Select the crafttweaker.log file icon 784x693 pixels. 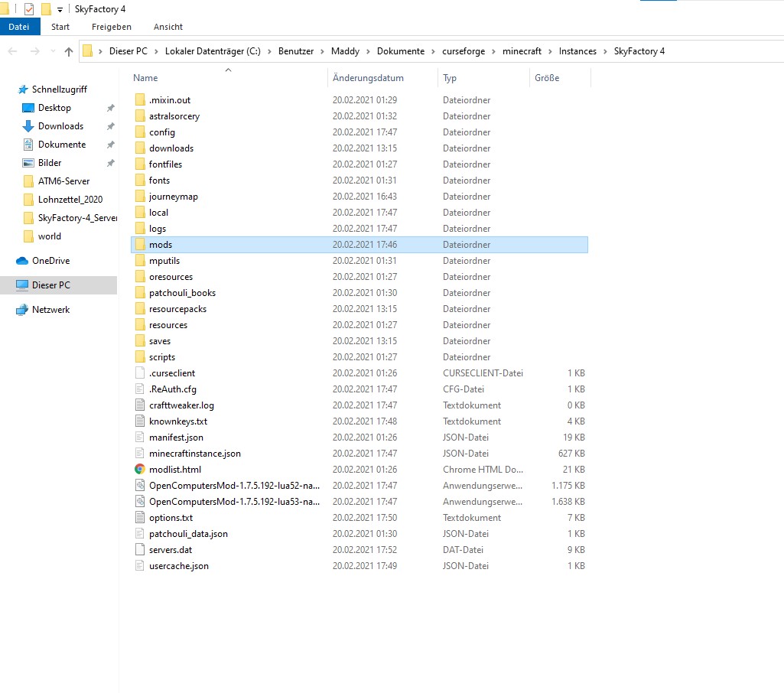click(140, 405)
